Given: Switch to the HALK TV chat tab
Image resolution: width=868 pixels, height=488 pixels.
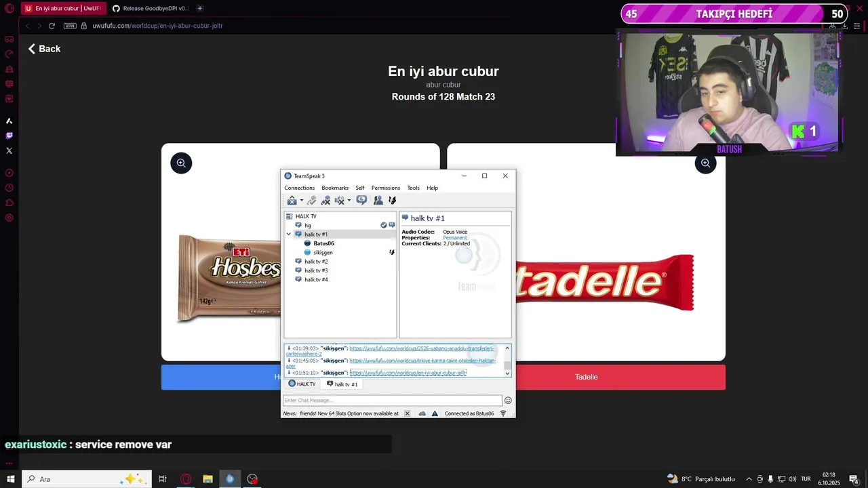Looking at the screenshot, I should pos(302,384).
